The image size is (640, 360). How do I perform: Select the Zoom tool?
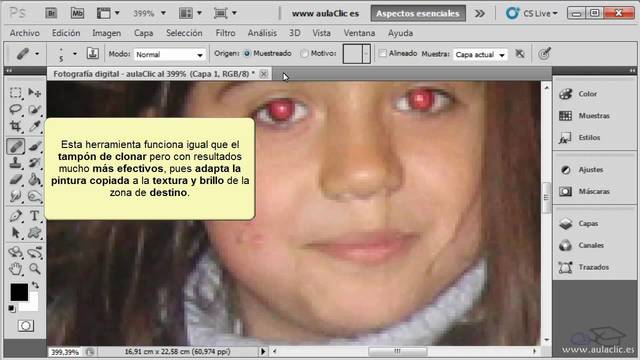tap(35, 269)
